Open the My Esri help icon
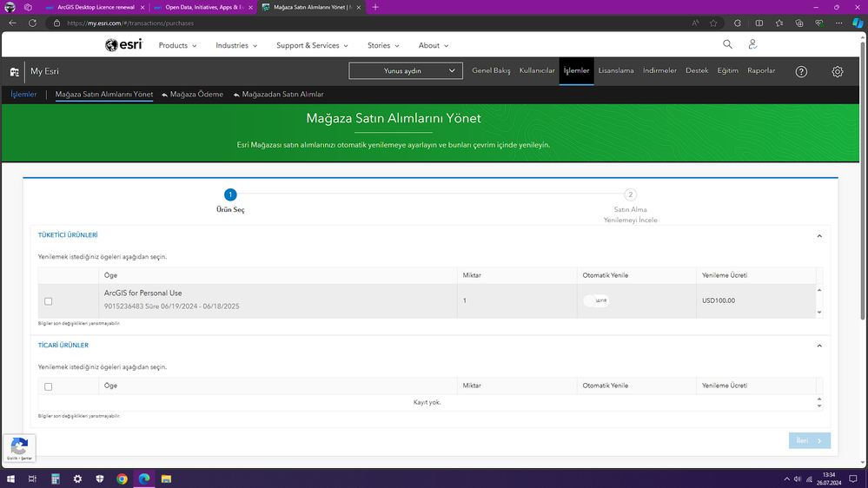The height and width of the screenshot is (488, 868). (x=801, y=71)
